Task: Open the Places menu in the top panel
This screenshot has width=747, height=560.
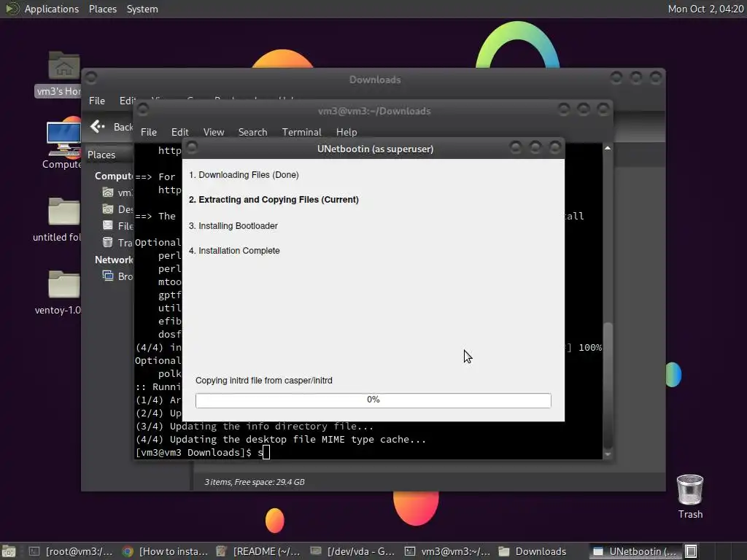Action: coord(102,9)
